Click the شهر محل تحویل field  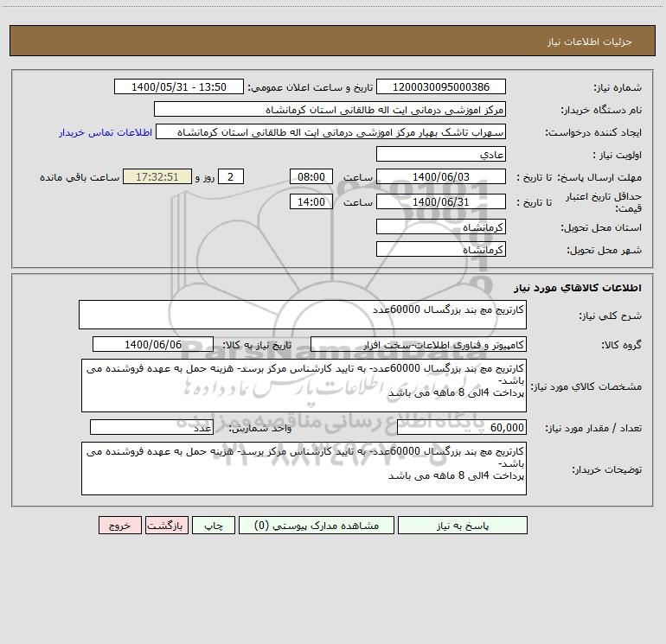441,249
